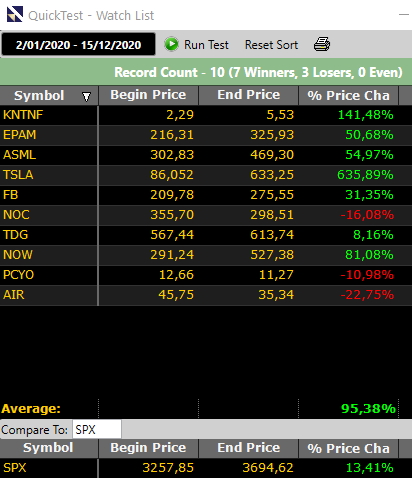Minimize the QuickTest window
The image size is (412, 478).
pos(404,15)
